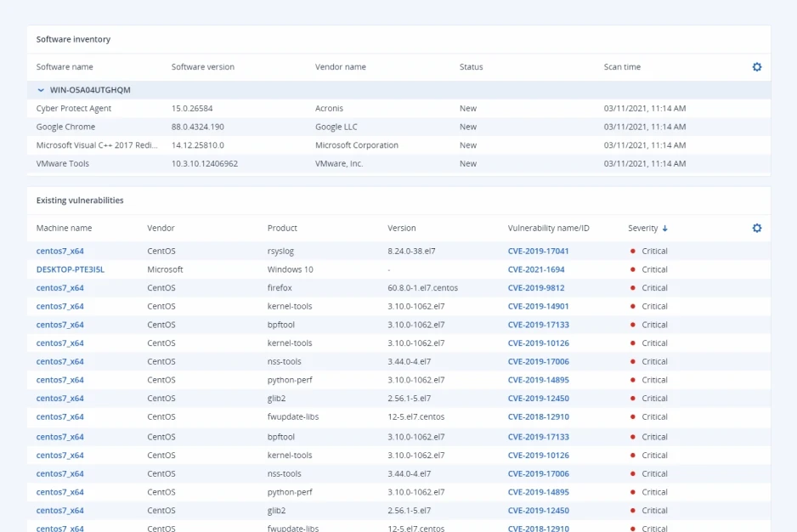Click version 8.24.0-38.el7
Screen dimensions: 797x532
click(x=412, y=251)
